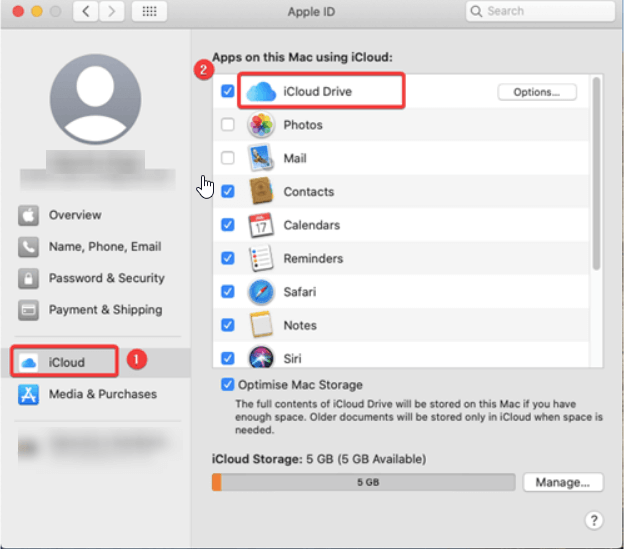
Task: Go forward with the right chevron
Action: 111,11
